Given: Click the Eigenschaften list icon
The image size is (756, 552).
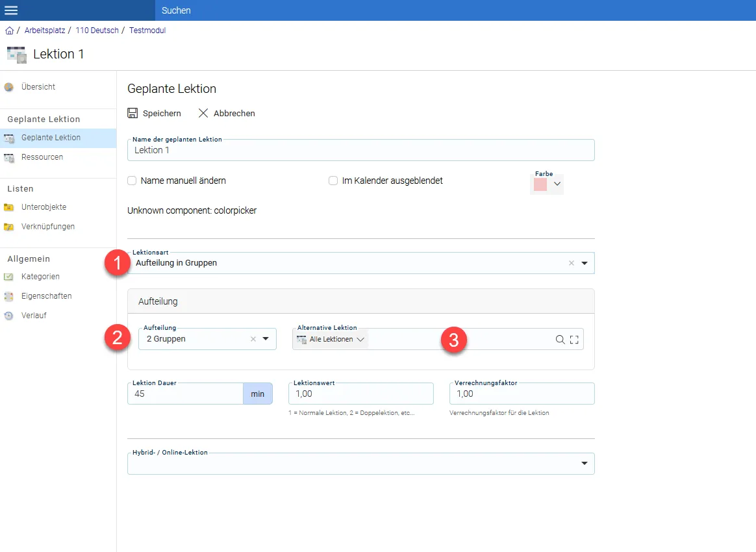Looking at the screenshot, I should point(8,297).
